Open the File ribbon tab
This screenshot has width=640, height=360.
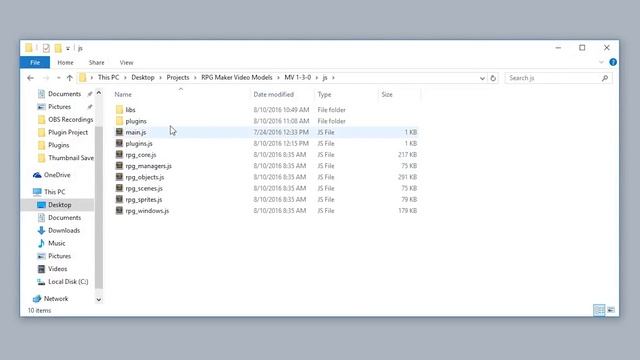pos(35,62)
